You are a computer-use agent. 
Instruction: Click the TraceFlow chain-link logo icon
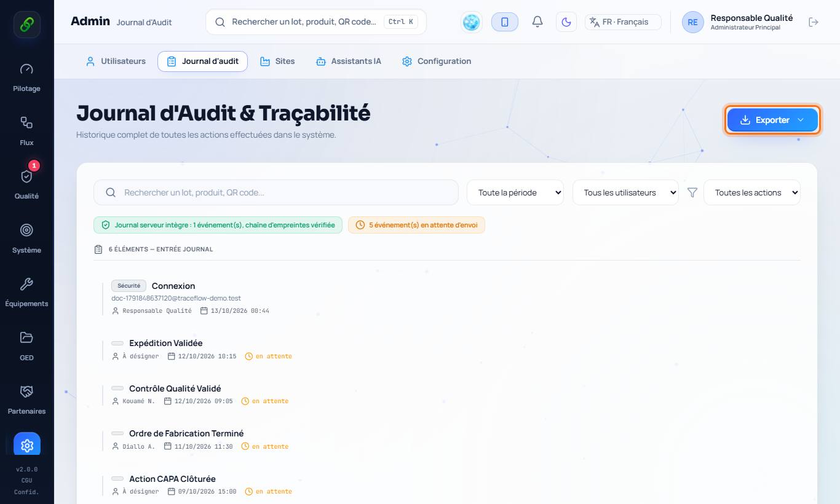(x=27, y=25)
